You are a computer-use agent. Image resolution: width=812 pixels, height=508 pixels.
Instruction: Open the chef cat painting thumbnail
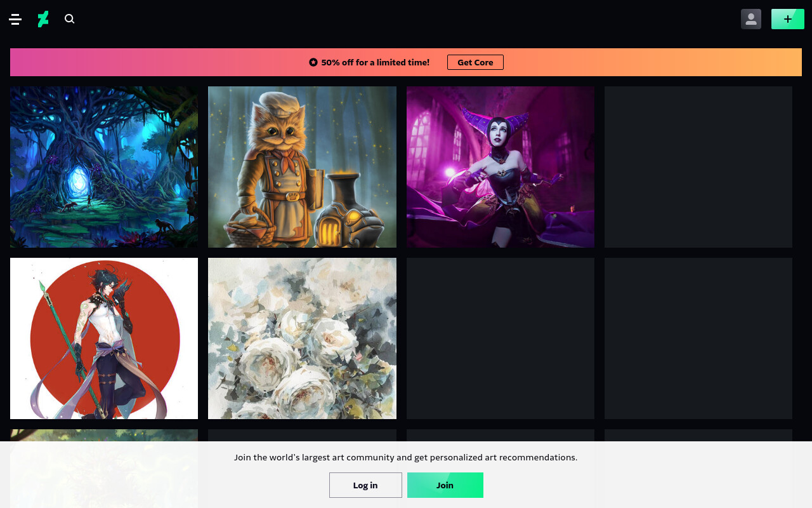(302, 167)
